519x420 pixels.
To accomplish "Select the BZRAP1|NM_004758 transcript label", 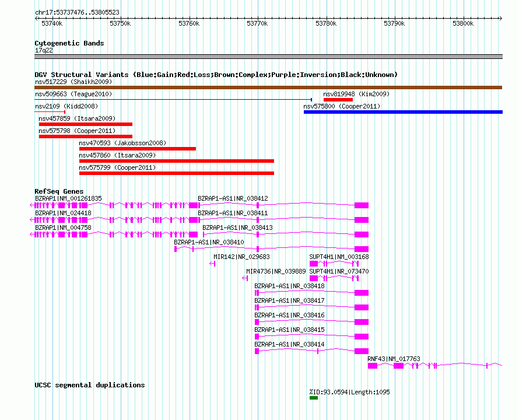I will click(x=63, y=228).
